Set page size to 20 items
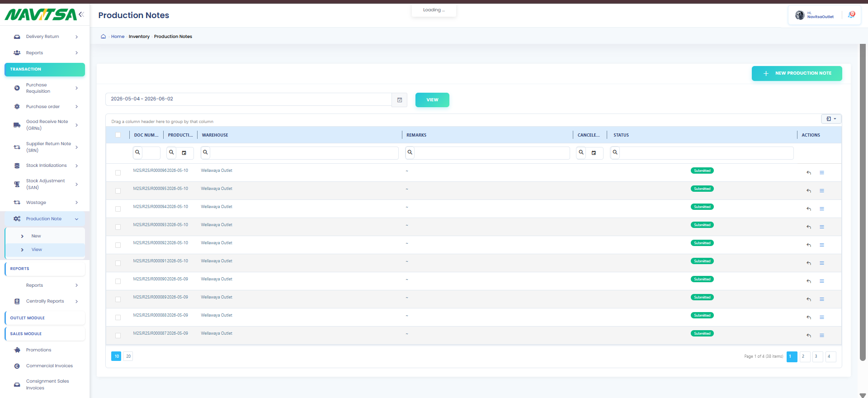This screenshot has width=868, height=398. pos(128,356)
